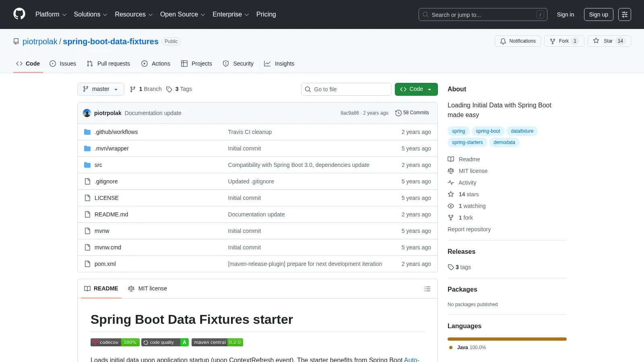This screenshot has width=644, height=362.
Task: Click the piotrpolak user avatar
Action: tap(87, 113)
